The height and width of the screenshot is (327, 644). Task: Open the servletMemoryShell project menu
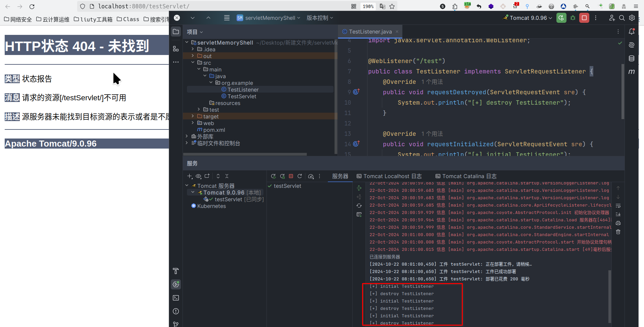pyautogui.click(x=268, y=18)
